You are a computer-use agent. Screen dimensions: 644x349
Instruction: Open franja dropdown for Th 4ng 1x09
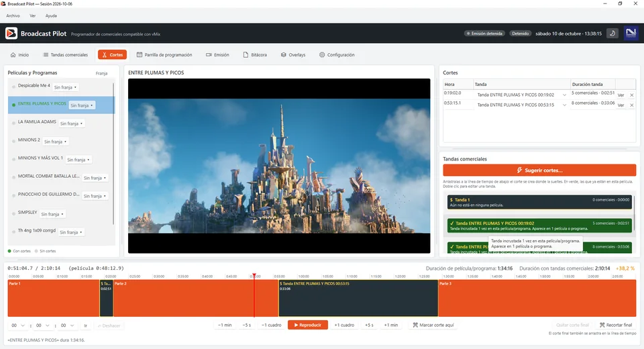coord(71,232)
